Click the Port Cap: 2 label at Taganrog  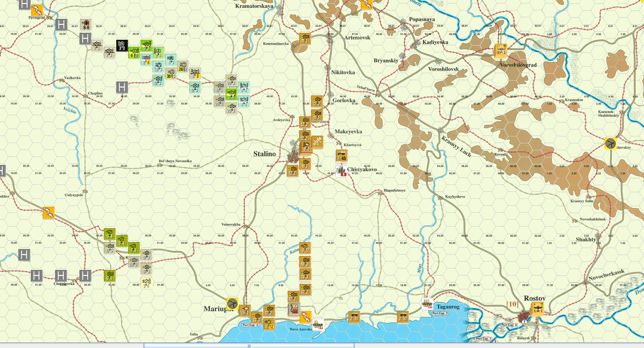point(440,313)
